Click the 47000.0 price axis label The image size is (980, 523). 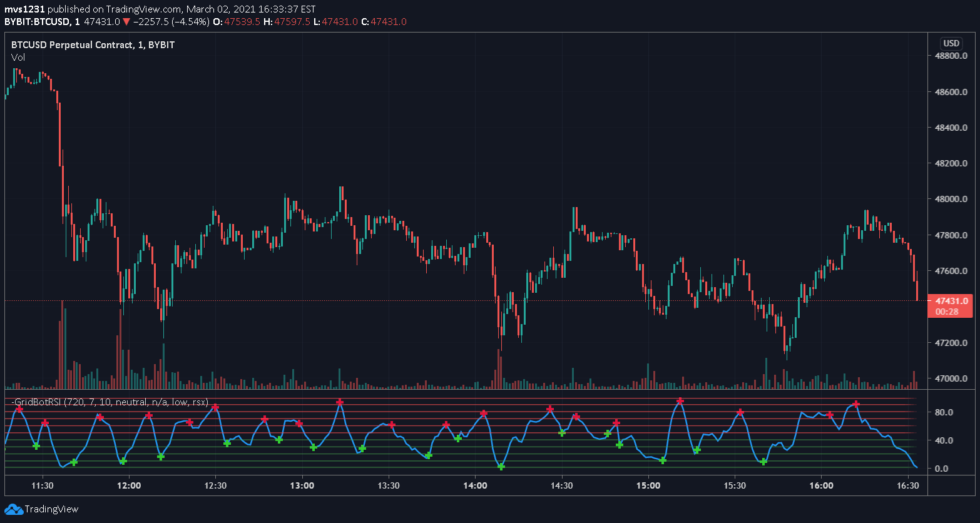[951, 379]
